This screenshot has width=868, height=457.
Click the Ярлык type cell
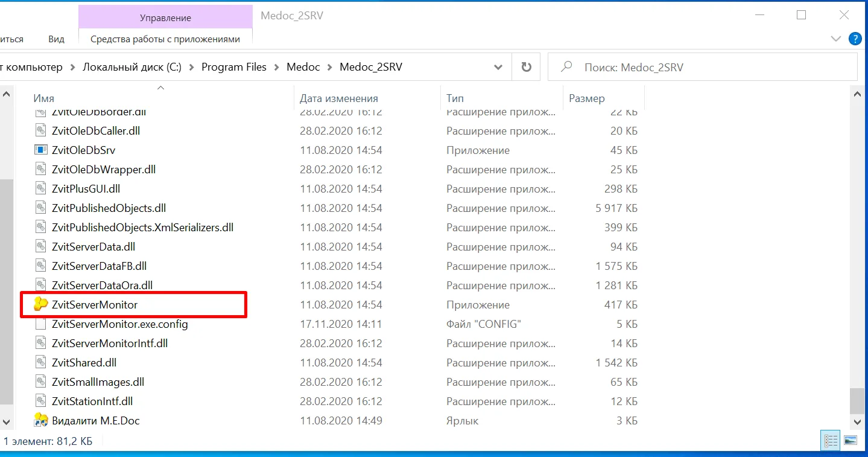tap(463, 421)
